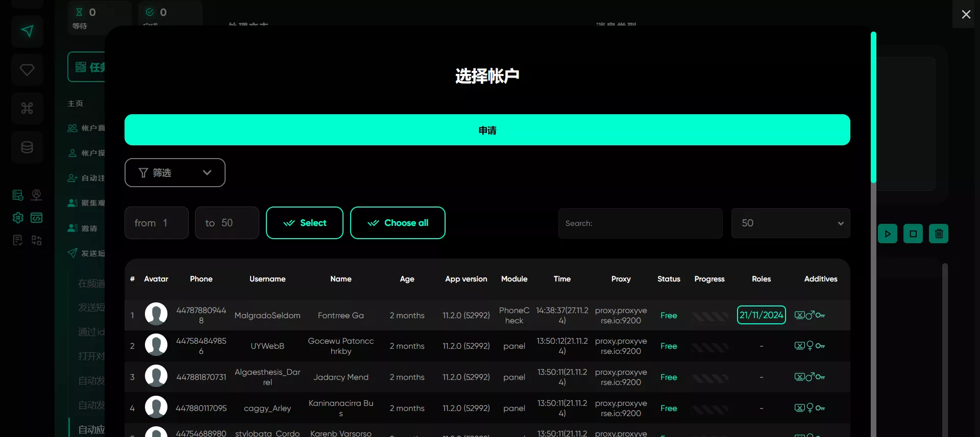Viewport: 980px width, 437px height.
Task: Click the 21/11/2024 role badge
Action: coord(762,315)
